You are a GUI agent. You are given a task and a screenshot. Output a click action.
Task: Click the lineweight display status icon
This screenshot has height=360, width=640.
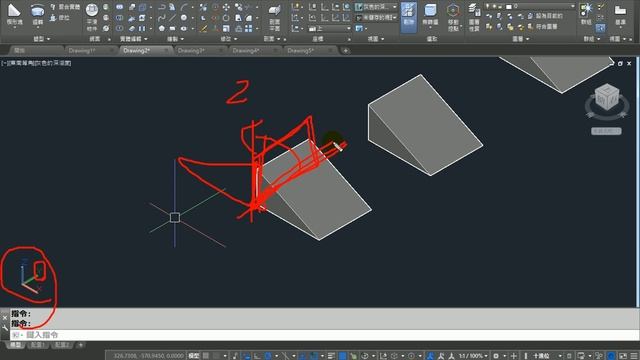(331, 356)
